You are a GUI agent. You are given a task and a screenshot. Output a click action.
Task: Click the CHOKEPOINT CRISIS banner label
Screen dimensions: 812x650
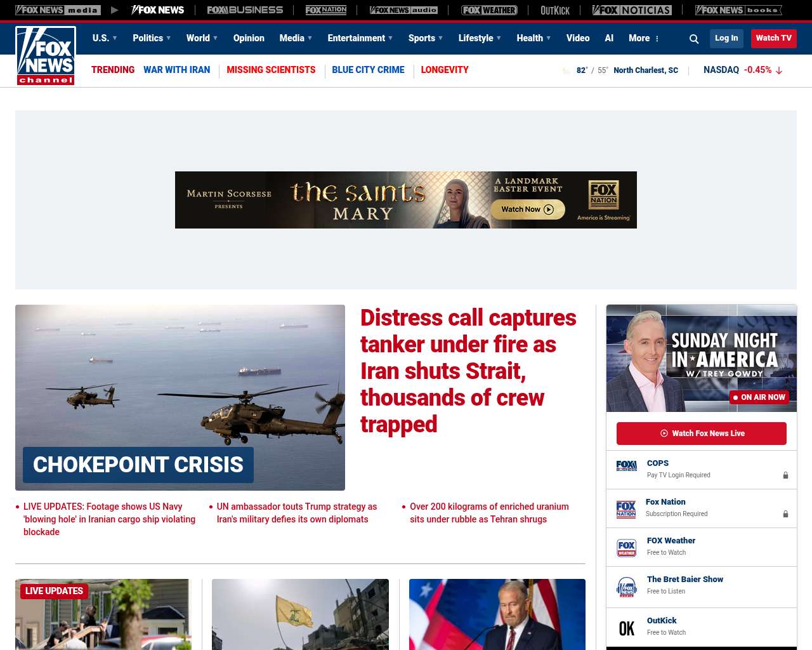click(x=138, y=465)
